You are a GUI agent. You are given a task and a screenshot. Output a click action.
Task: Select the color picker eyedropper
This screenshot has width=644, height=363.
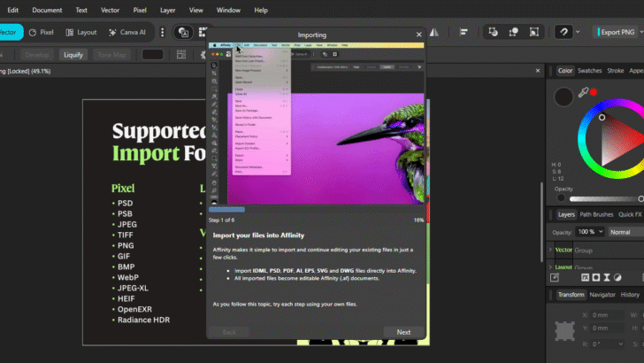(583, 92)
